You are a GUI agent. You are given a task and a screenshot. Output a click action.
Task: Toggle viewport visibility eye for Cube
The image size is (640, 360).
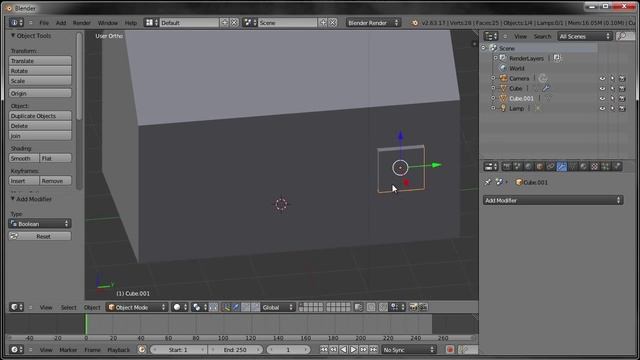pos(602,89)
